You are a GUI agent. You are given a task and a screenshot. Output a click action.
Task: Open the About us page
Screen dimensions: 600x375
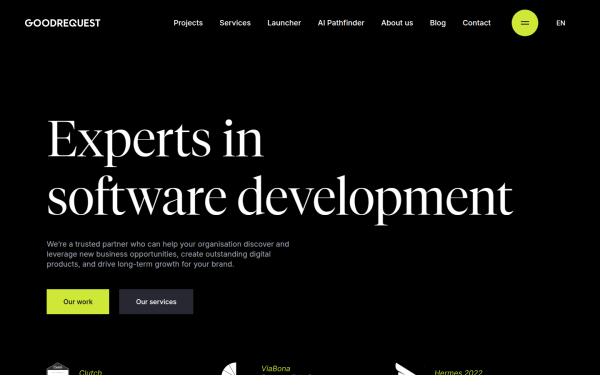point(397,23)
